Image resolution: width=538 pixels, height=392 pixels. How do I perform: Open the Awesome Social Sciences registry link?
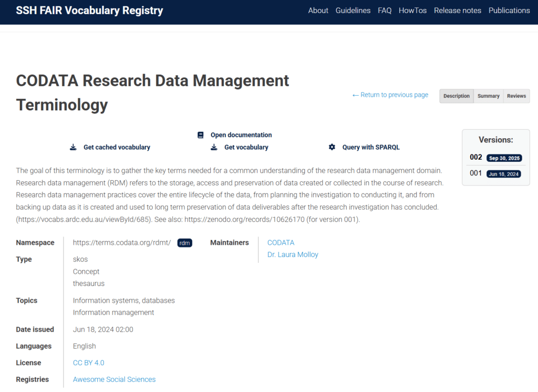[x=114, y=379]
